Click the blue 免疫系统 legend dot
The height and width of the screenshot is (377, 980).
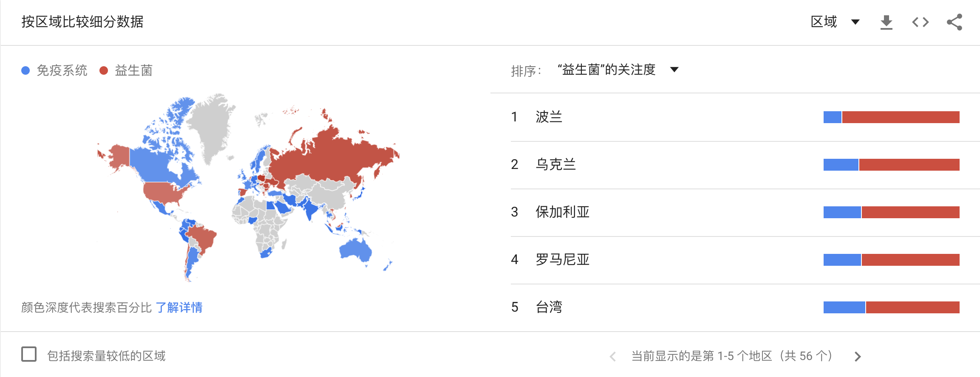[x=25, y=70]
